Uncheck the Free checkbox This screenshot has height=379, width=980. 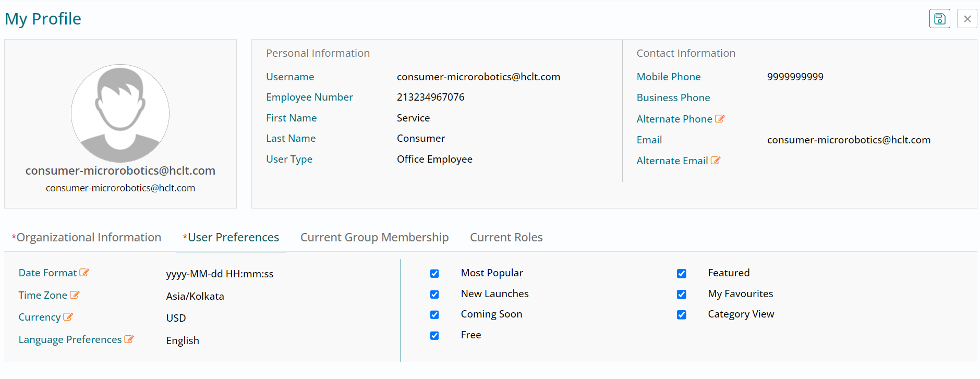(434, 336)
